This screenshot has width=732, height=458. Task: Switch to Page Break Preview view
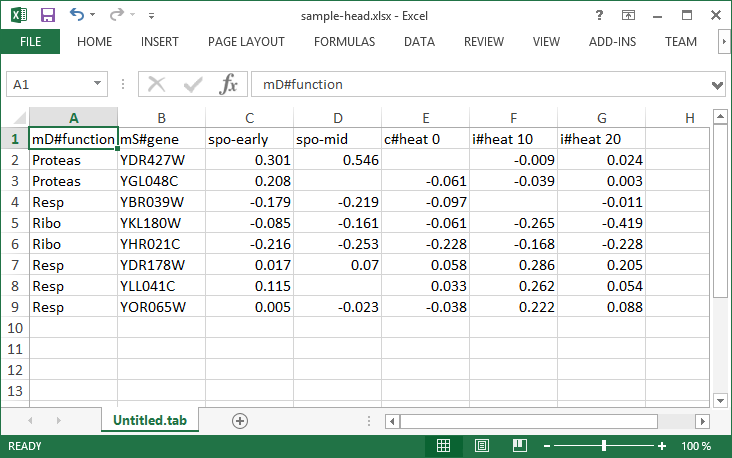coord(520,446)
